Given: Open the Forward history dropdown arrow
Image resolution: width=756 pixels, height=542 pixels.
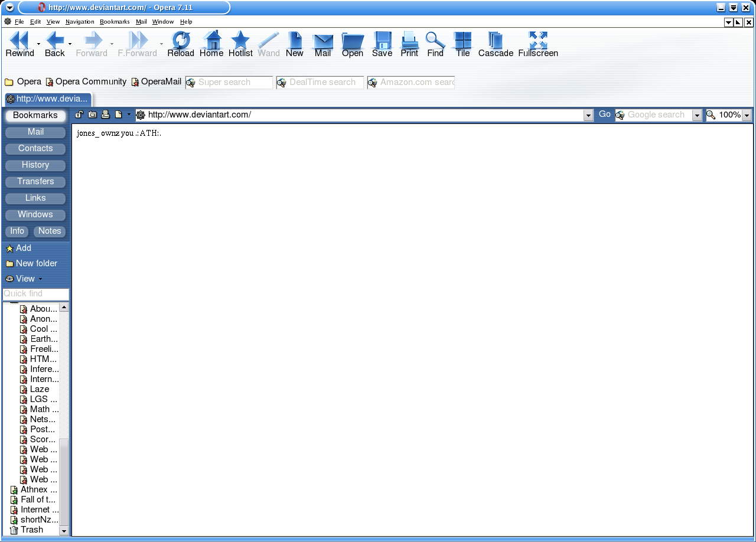Looking at the screenshot, I should pyautogui.click(x=112, y=44).
